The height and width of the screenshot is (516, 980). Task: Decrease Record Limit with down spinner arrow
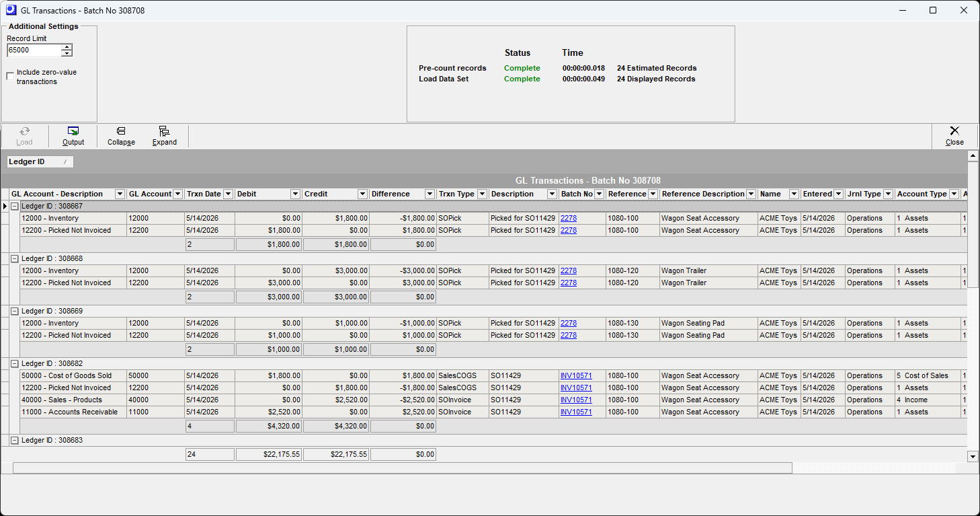coord(67,53)
